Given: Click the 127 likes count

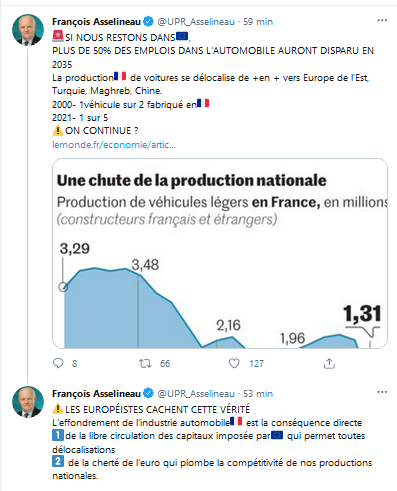Looking at the screenshot, I should pyautogui.click(x=256, y=363).
